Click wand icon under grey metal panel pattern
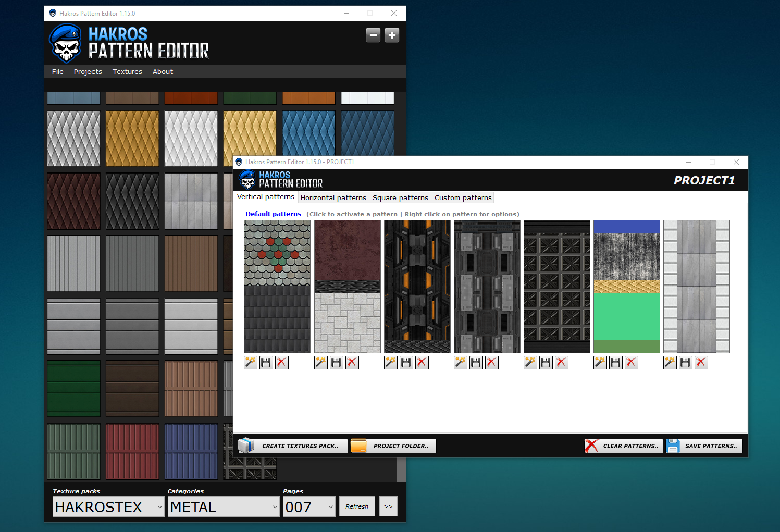 [670, 363]
